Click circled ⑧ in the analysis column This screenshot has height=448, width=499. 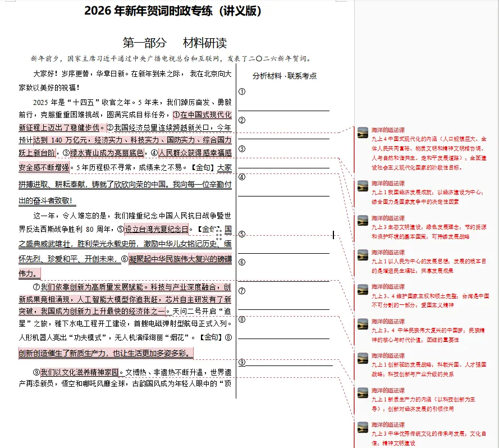pyautogui.click(x=242, y=319)
